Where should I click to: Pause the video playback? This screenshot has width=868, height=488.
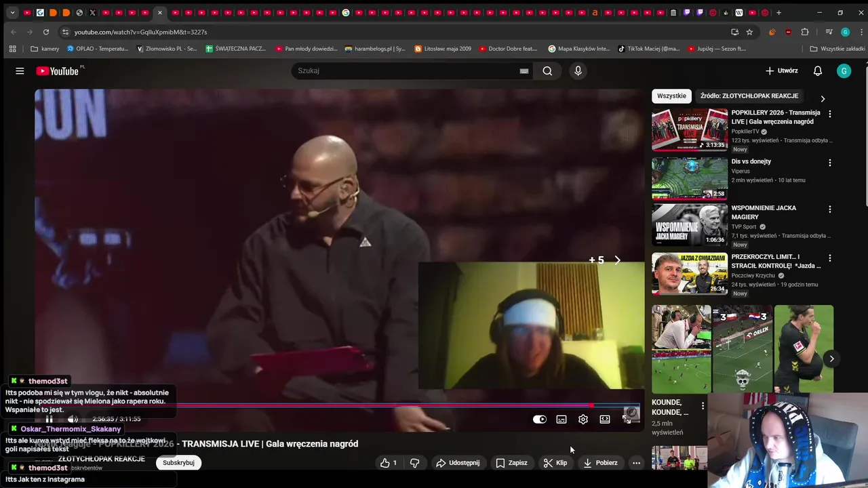[x=49, y=419]
